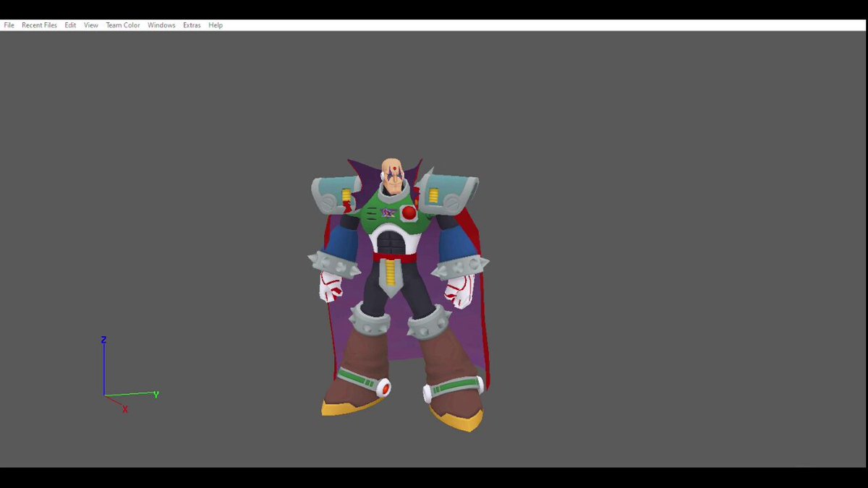Open the File menu
The height and width of the screenshot is (488, 868).
tap(9, 25)
